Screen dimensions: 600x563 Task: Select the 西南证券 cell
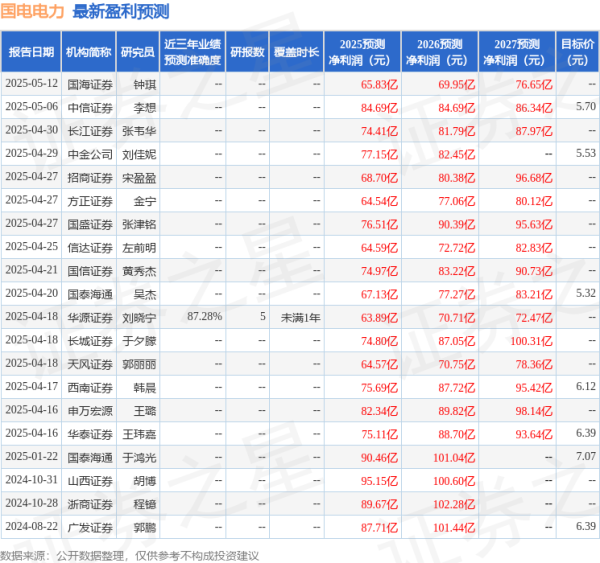pyautogui.click(x=90, y=388)
